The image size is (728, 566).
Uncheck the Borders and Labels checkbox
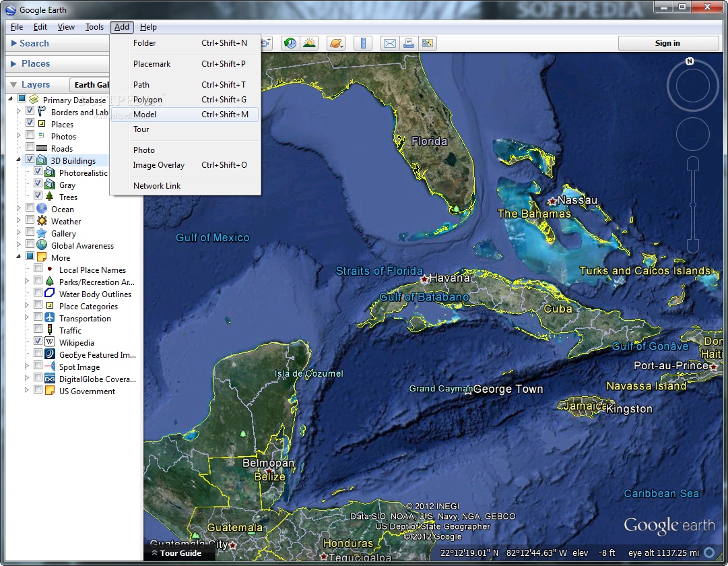point(30,111)
